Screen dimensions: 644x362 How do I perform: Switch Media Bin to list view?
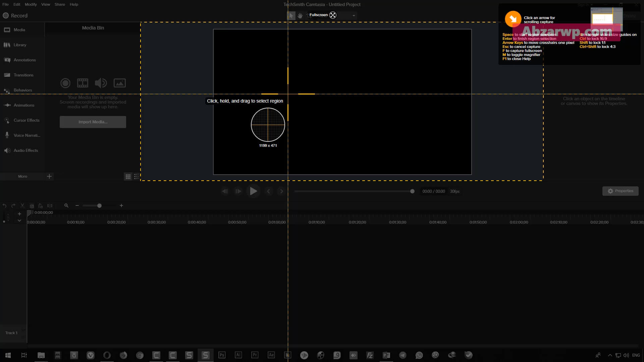click(x=137, y=176)
